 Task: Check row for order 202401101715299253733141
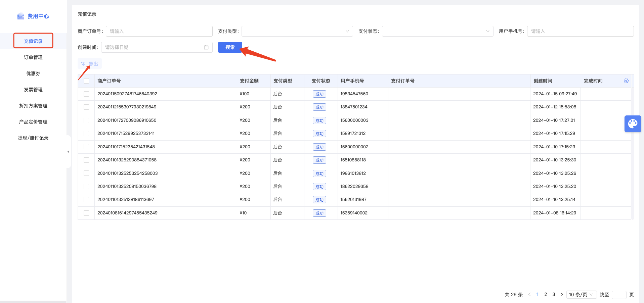[86, 134]
